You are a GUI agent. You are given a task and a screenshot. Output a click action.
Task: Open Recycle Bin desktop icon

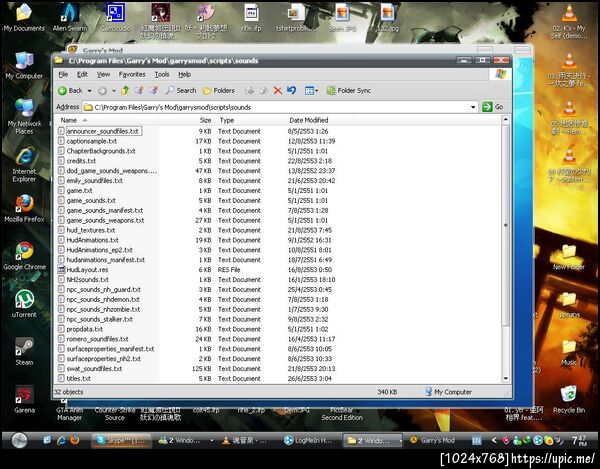[569, 399]
